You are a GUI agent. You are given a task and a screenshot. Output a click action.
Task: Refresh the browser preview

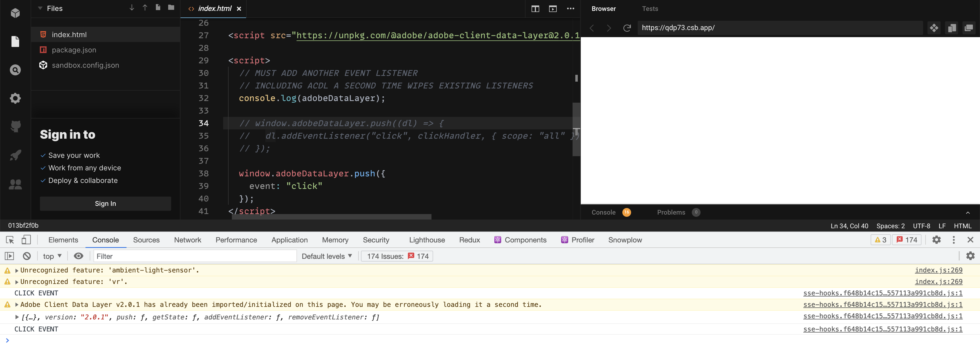627,28
